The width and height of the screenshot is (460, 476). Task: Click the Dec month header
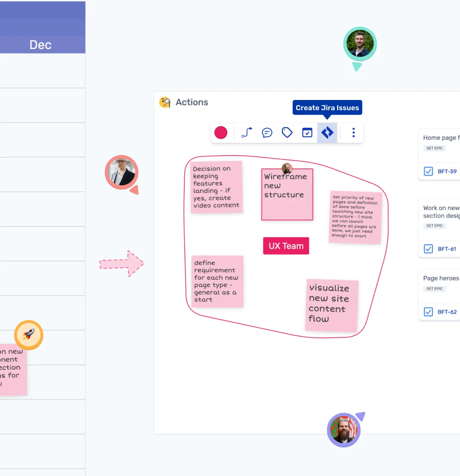coord(40,45)
